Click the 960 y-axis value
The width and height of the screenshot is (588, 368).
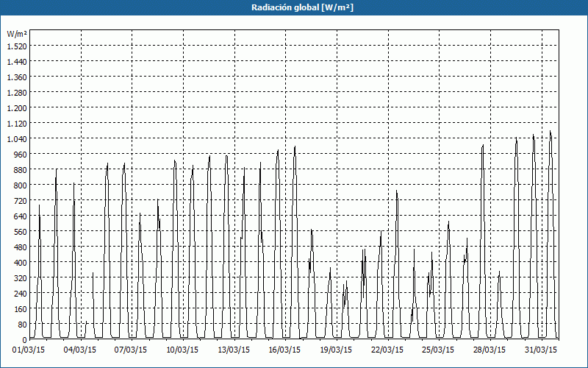click(x=21, y=155)
